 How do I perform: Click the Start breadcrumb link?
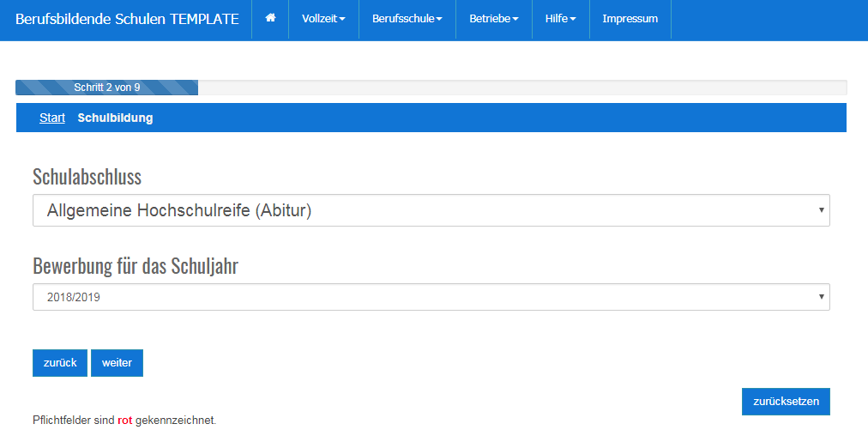(52, 118)
